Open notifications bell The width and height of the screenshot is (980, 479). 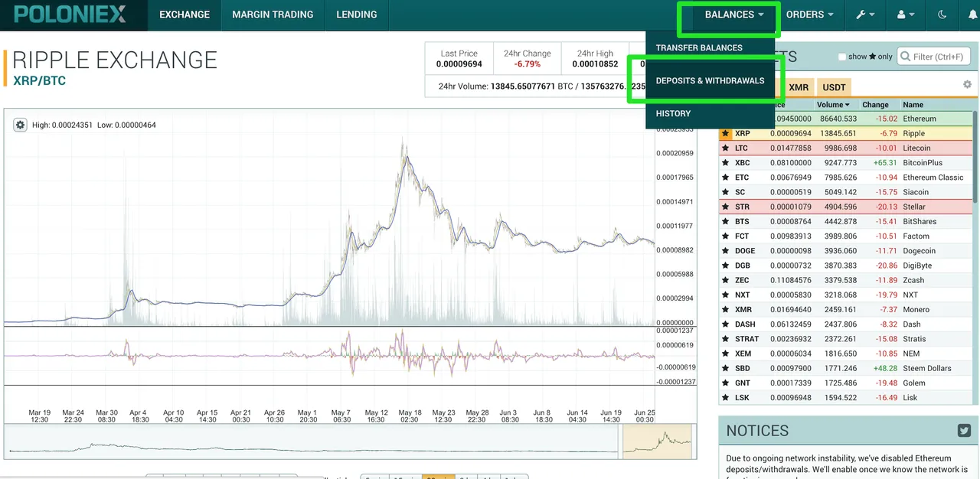(x=973, y=15)
